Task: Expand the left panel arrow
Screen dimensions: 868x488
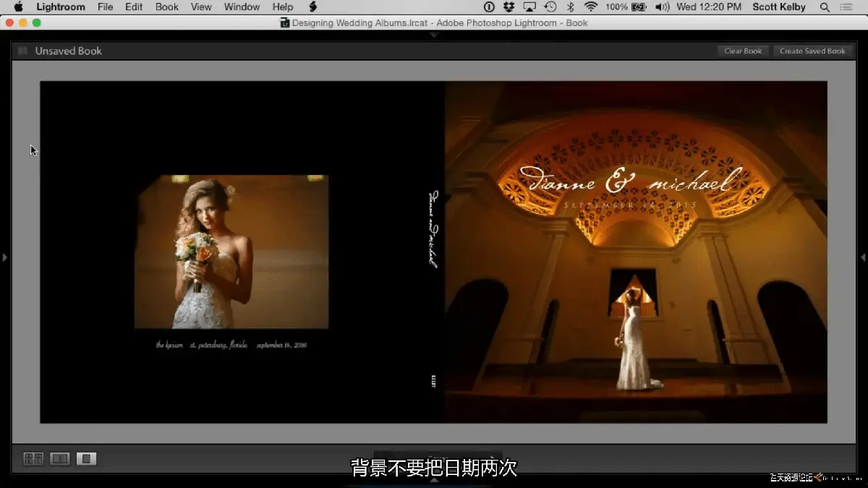Action: point(4,257)
